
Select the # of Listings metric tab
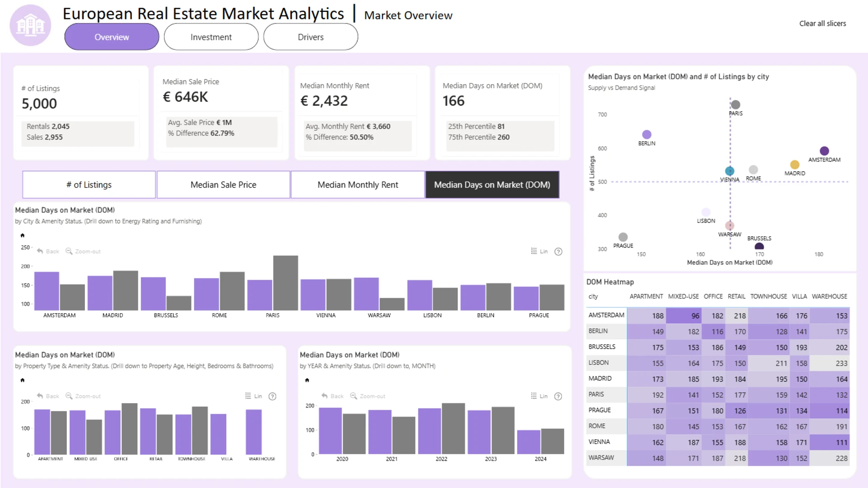89,184
